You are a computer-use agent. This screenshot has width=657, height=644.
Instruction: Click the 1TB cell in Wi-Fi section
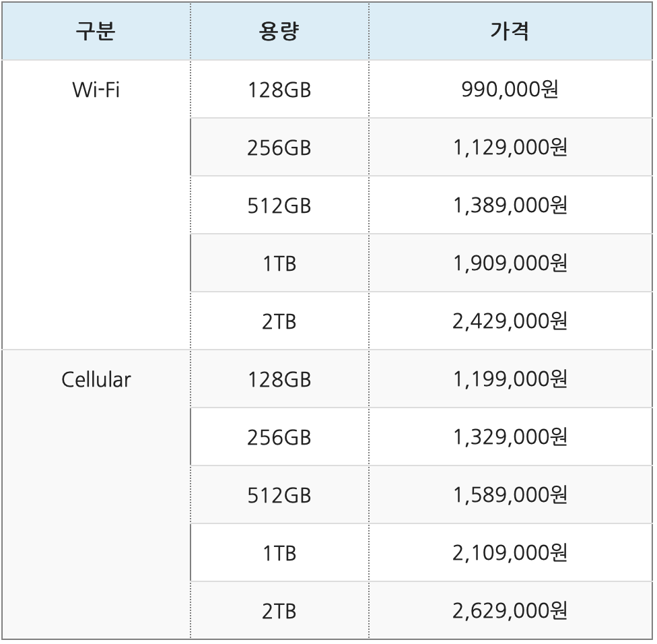coord(280,262)
